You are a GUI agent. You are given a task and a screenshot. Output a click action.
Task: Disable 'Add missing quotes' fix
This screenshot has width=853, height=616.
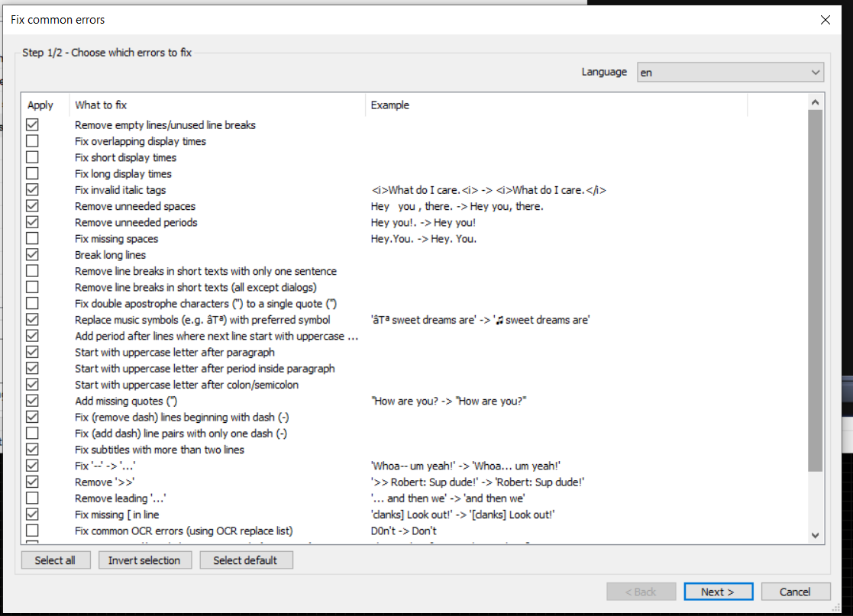pyautogui.click(x=33, y=401)
